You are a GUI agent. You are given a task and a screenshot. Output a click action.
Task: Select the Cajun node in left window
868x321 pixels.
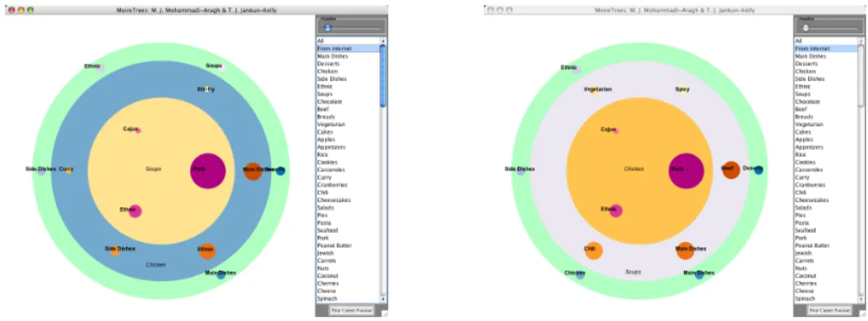[x=138, y=130]
